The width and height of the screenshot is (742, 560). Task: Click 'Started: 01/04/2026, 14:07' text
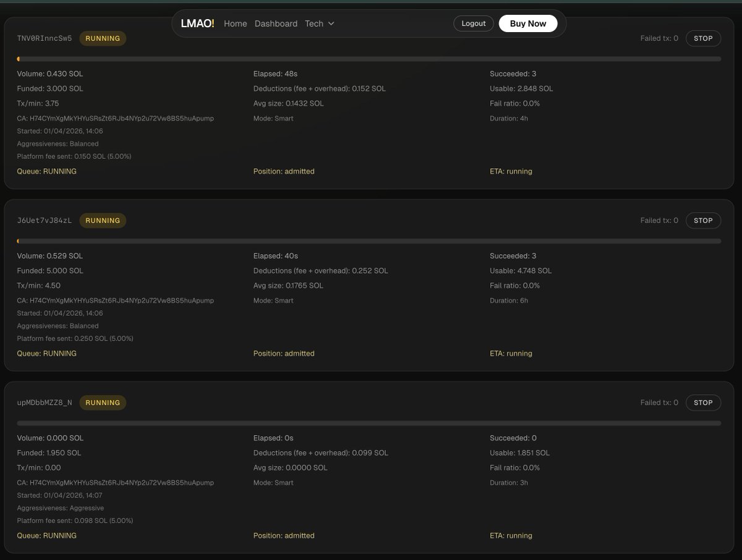(x=60, y=496)
